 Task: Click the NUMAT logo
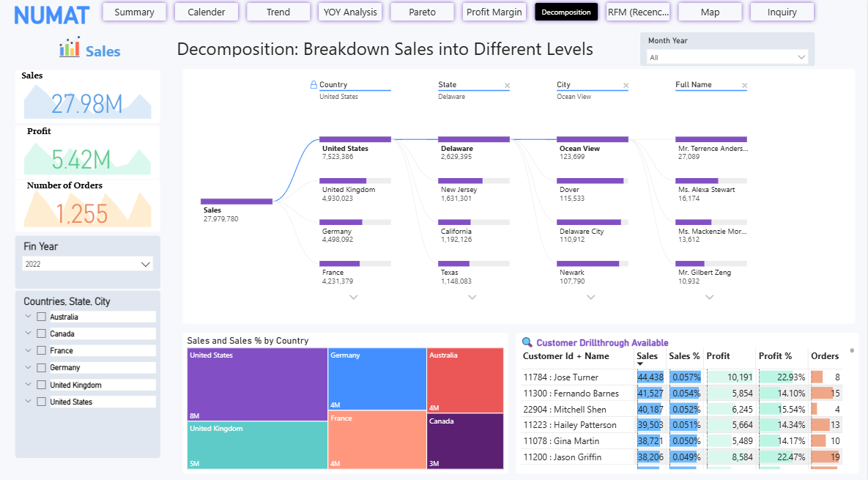point(51,15)
